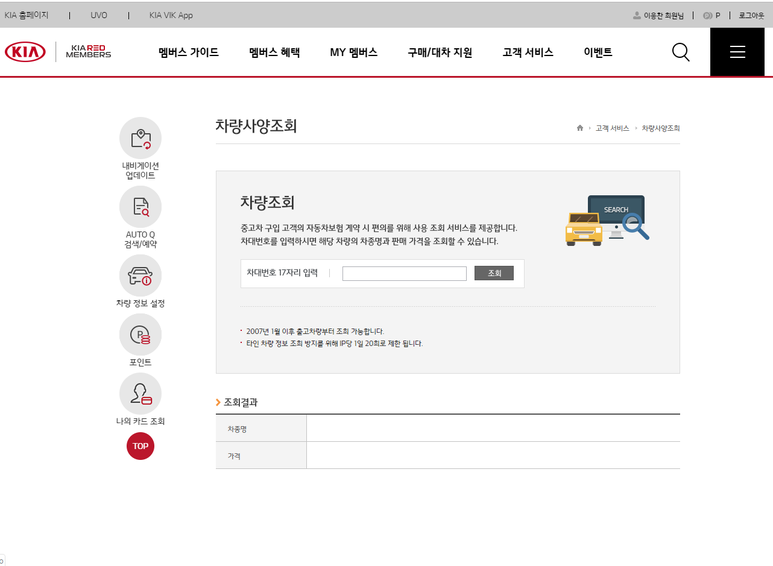Click the 2007년 1월 이후 notice line
This screenshot has width=773, height=566.
tap(315, 331)
